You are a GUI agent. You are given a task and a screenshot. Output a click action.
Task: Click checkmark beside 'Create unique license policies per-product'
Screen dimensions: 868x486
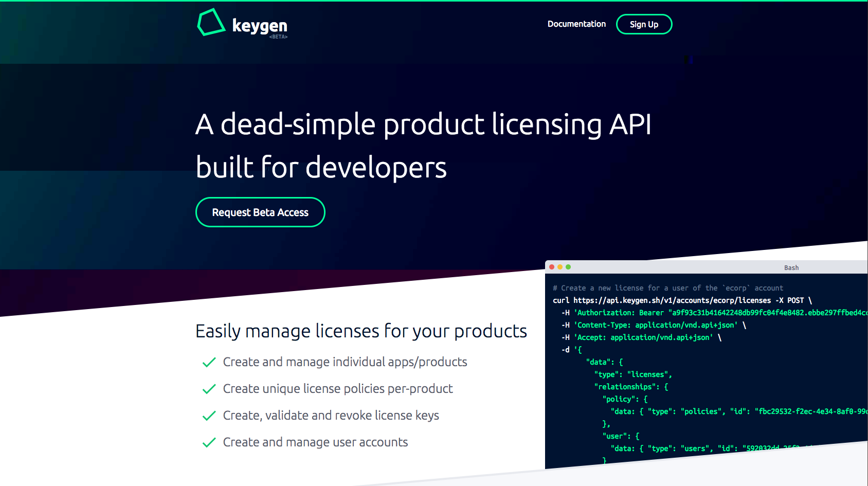tap(209, 389)
